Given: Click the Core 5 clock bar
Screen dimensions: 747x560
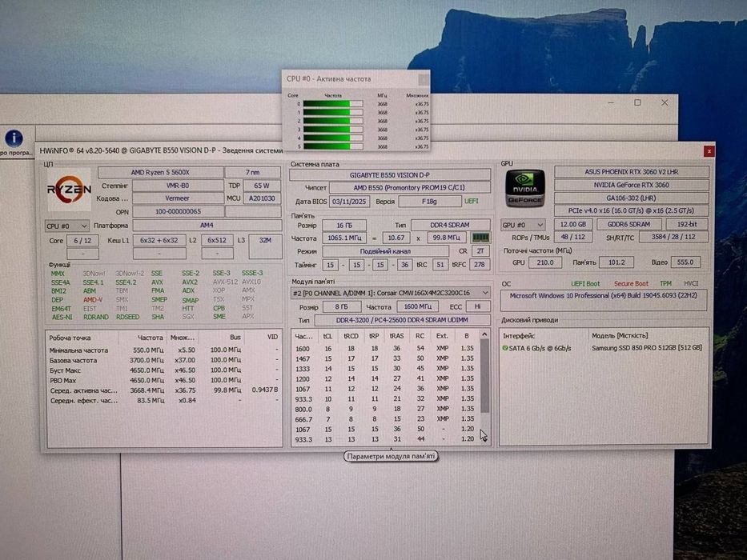Looking at the screenshot, I should (332, 146).
